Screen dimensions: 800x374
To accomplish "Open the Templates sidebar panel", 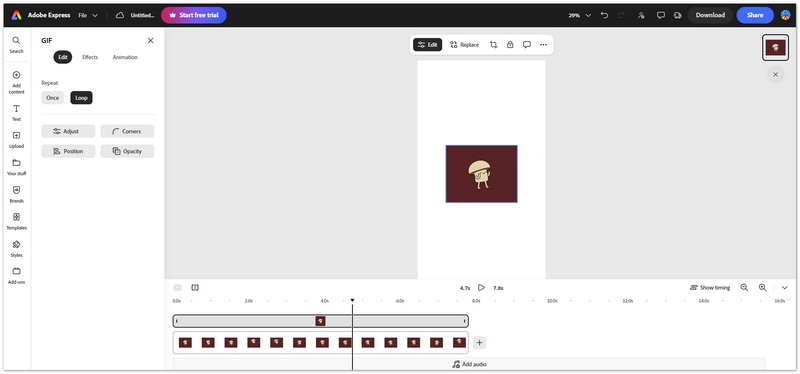I will point(16,221).
